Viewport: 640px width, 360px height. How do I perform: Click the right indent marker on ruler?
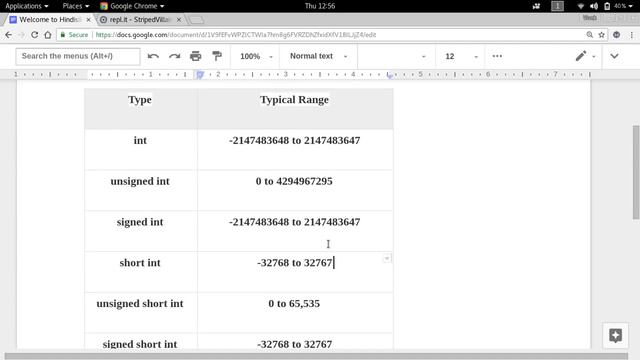[x=390, y=76]
